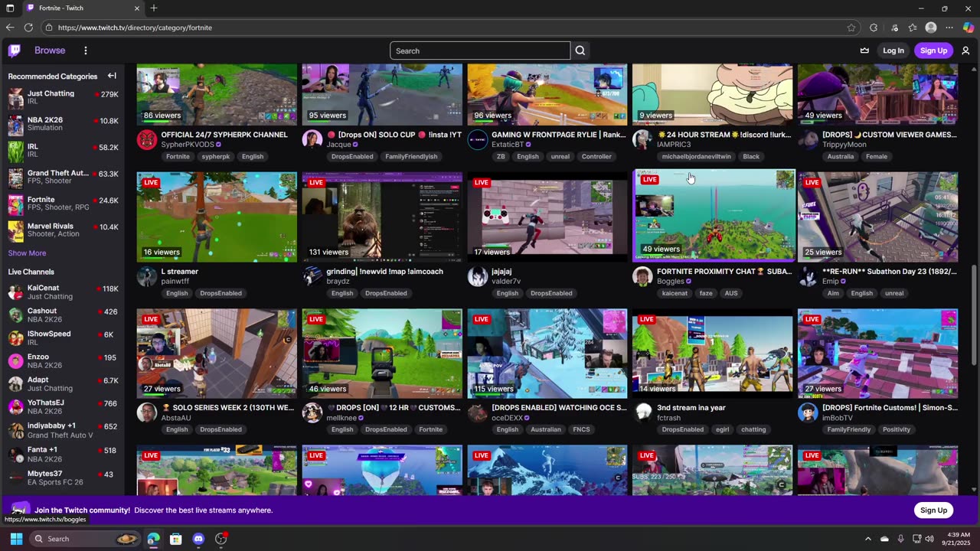Reload the Twitch page

pyautogui.click(x=28, y=28)
